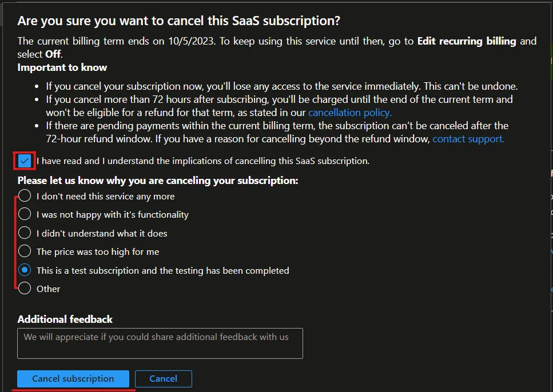Uncheck the 'I have read and understand' checkbox
The image size is (553, 392).
click(x=25, y=161)
